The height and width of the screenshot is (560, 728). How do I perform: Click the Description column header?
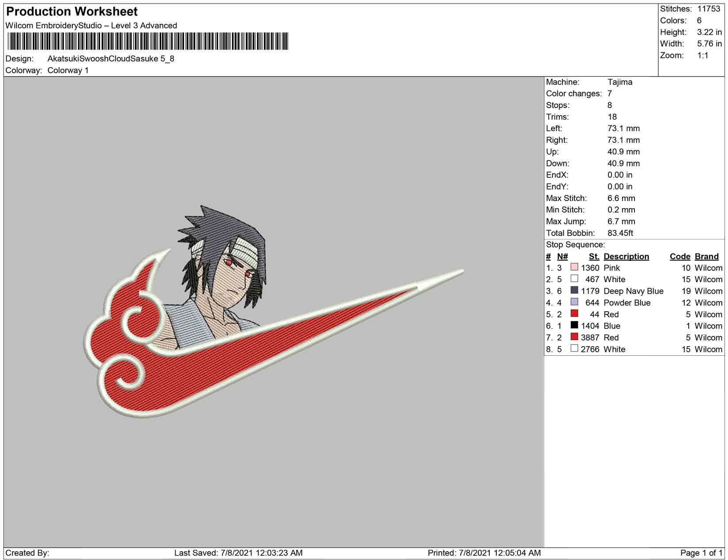[626, 257]
